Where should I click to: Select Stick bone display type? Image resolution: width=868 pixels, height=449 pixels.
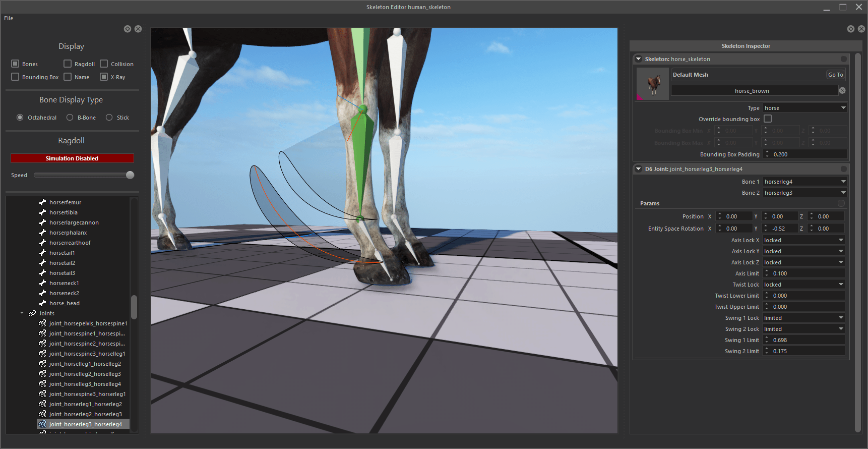[109, 118]
